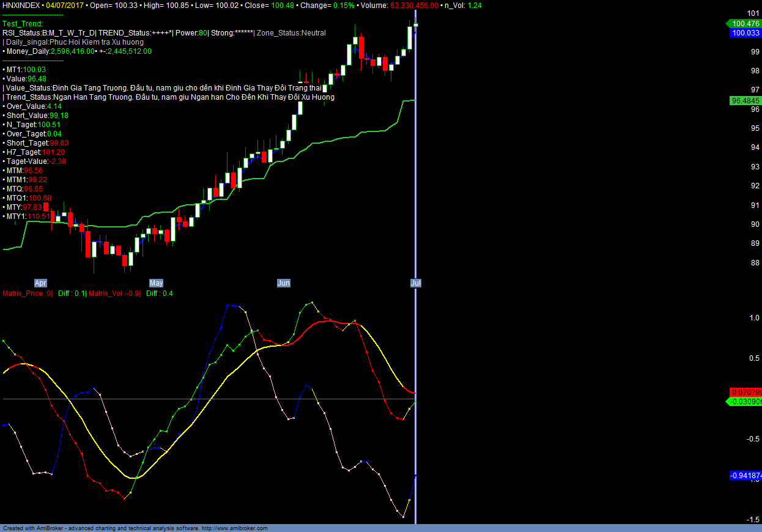This screenshot has height=532, width=762.
Task: Open the amibroker.com link in footer
Action: [x=234, y=528]
